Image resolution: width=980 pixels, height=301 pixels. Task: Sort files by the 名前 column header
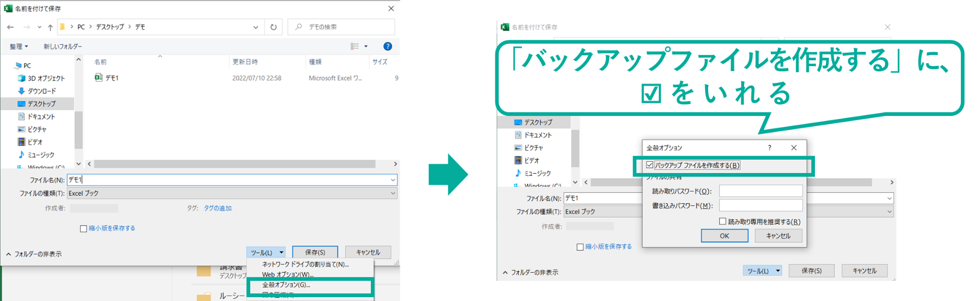point(100,62)
